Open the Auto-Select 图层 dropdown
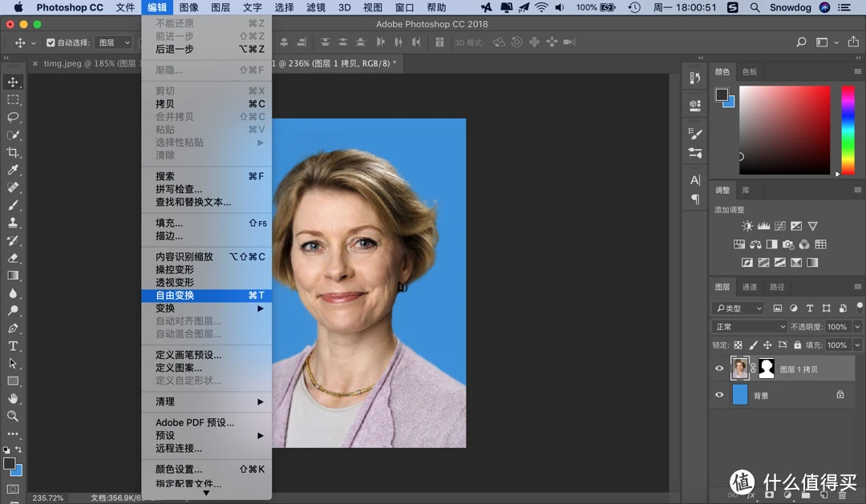Screen dimensions: 866x504 click(x=113, y=42)
